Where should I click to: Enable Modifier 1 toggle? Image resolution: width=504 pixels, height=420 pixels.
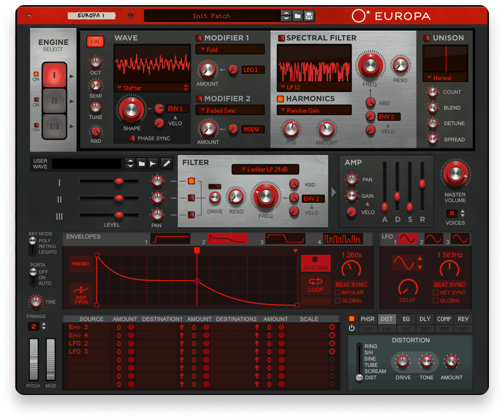199,38
